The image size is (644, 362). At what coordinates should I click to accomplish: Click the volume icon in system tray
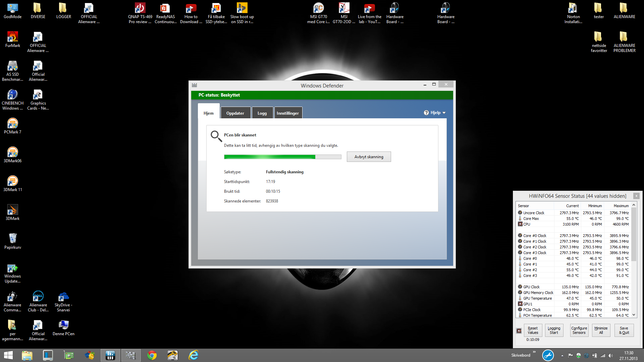click(610, 356)
